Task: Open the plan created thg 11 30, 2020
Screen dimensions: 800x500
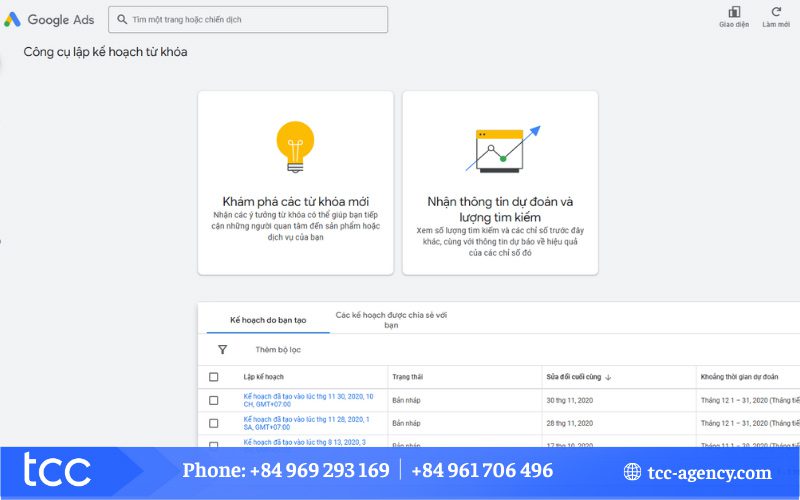Action: click(307, 400)
